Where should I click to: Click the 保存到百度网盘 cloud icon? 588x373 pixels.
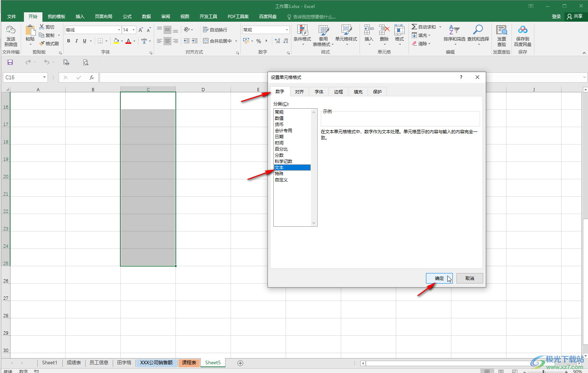(x=523, y=30)
